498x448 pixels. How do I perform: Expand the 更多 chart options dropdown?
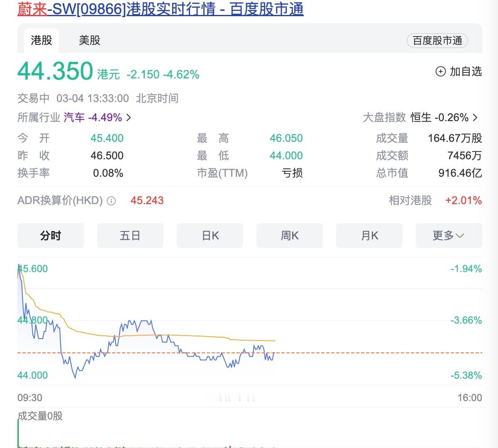click(449, 236)
